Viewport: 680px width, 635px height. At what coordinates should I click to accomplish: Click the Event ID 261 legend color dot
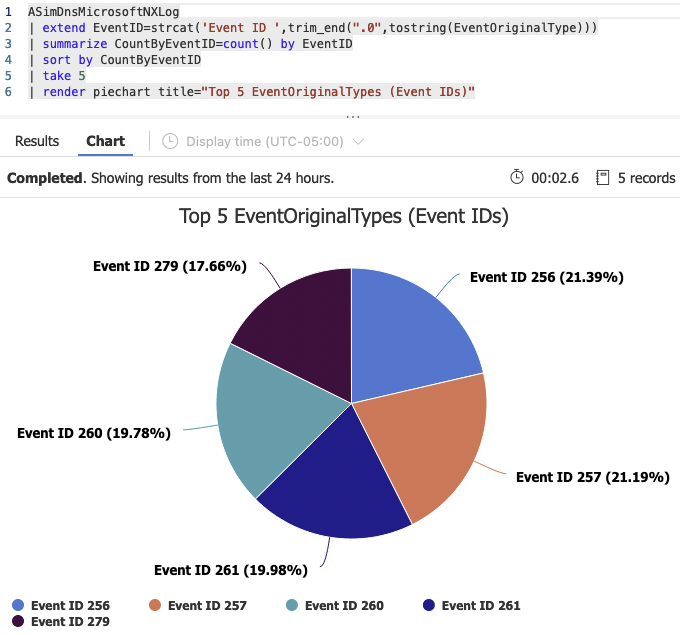[429, 605]
